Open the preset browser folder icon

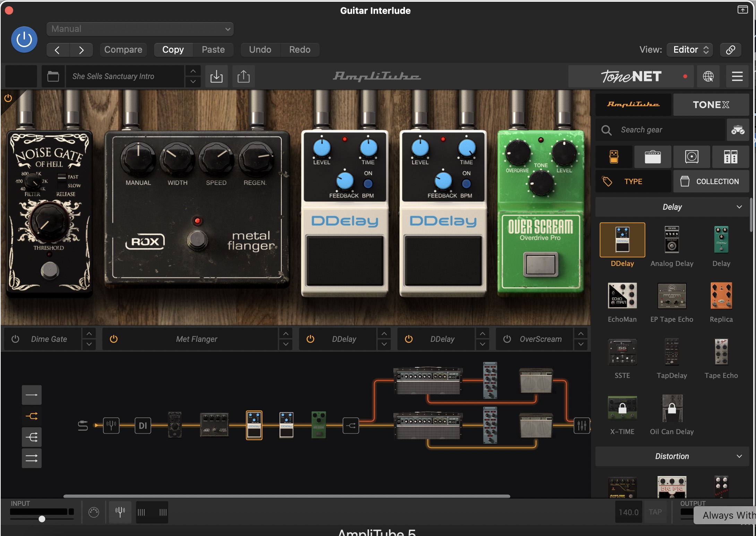coord(53,76)
